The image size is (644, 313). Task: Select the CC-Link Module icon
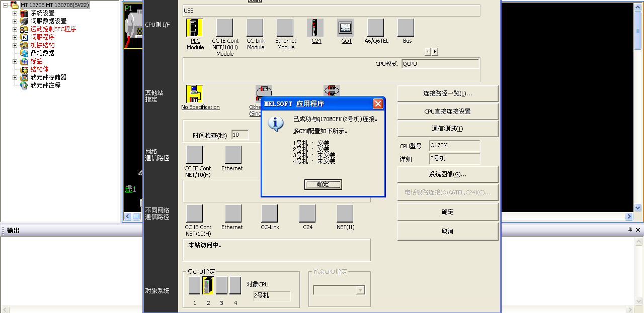(255, 28)
